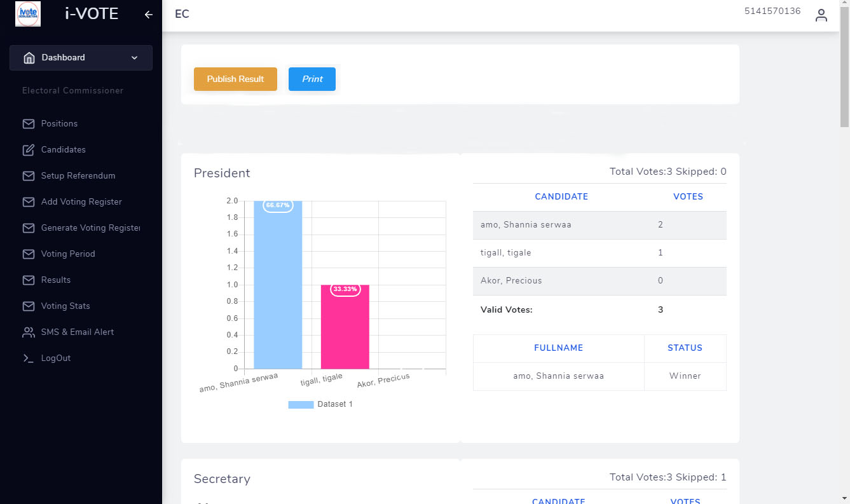The image size is (850, 504).
Task: Click the people icon for SMS & Email Alert
Action: pos(29,332)
